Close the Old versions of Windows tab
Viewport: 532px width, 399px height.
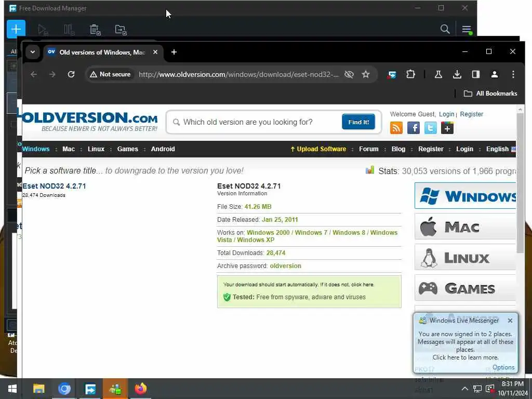pos(155,52)
